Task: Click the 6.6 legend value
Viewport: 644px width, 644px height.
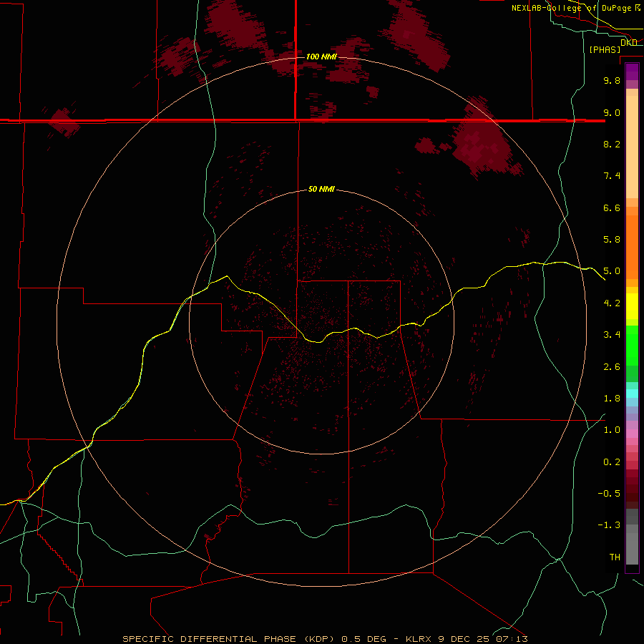Action: click(612, 208)
